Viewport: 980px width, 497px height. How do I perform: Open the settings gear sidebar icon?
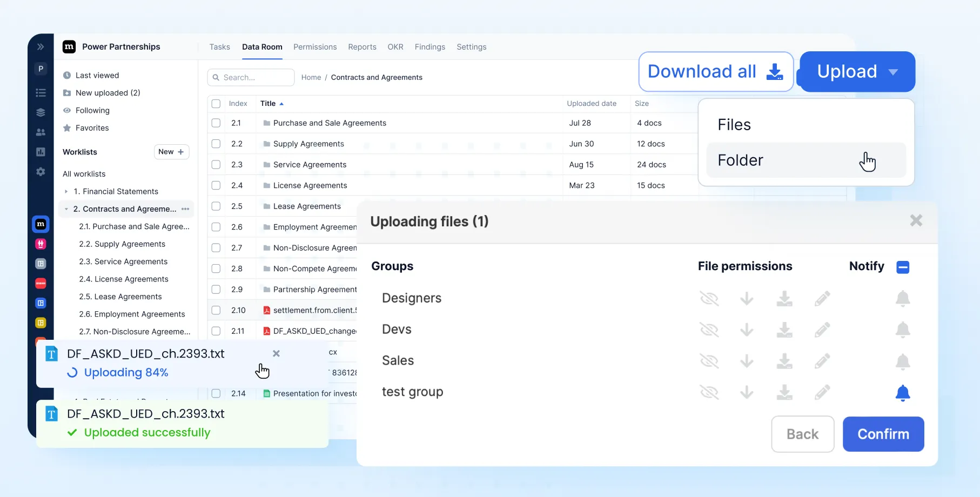coord(41,171)
